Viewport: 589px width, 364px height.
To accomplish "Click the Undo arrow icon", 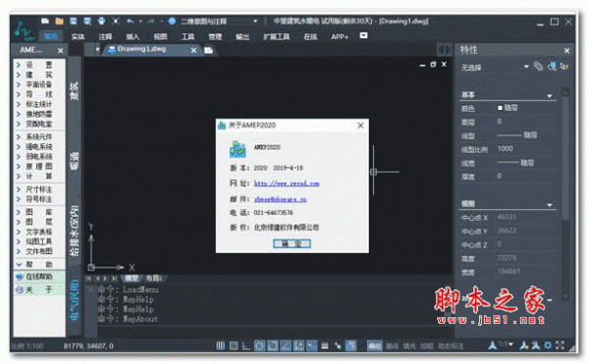I will click(130, 21).
